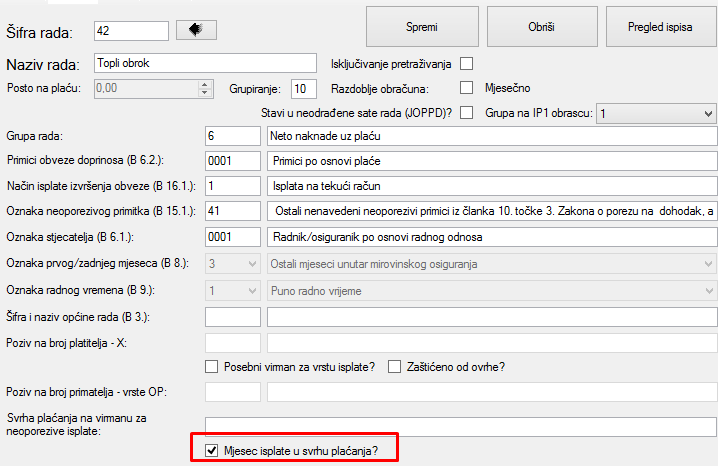The image size is (718, 466).
Task: Toggle Isključivanje pretraživanja checkbox
Action: pos(467,64)
